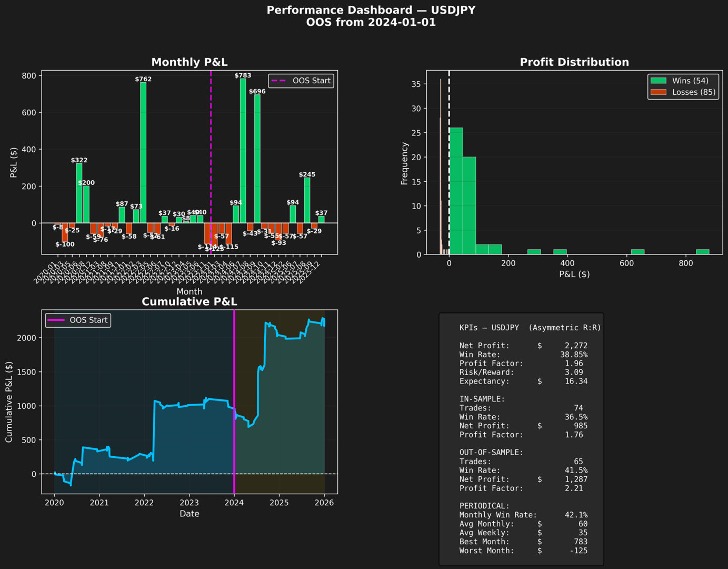The image size is (728, 569).
Task: Click the rightmost histogram bar near 800
Action: tap(703, 252)
